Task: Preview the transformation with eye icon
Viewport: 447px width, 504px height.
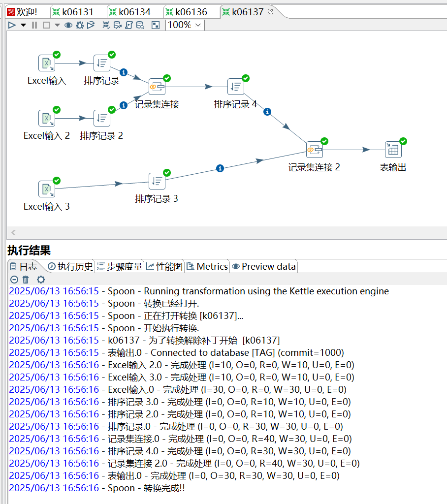Action: [x=68, y=25]
